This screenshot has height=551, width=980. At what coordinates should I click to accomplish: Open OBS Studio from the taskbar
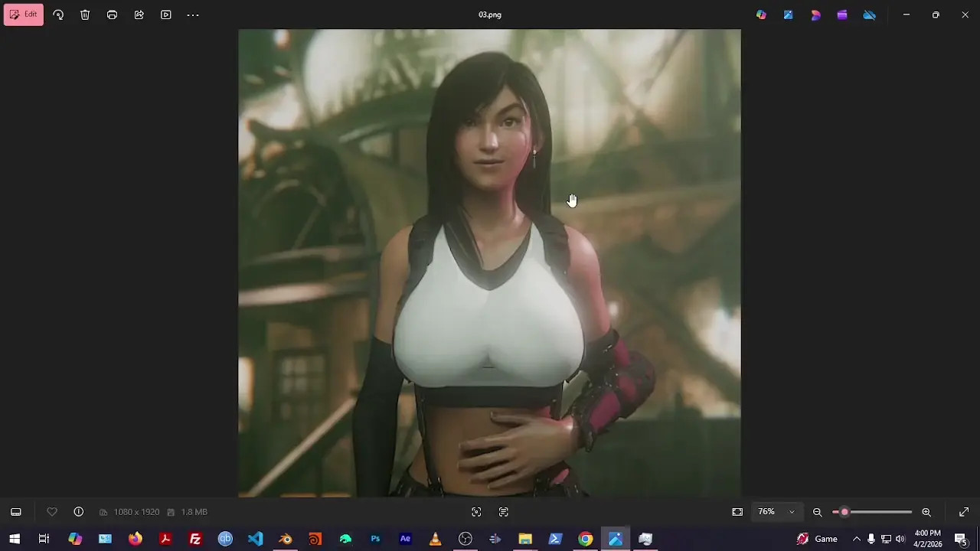click(465, 539)
